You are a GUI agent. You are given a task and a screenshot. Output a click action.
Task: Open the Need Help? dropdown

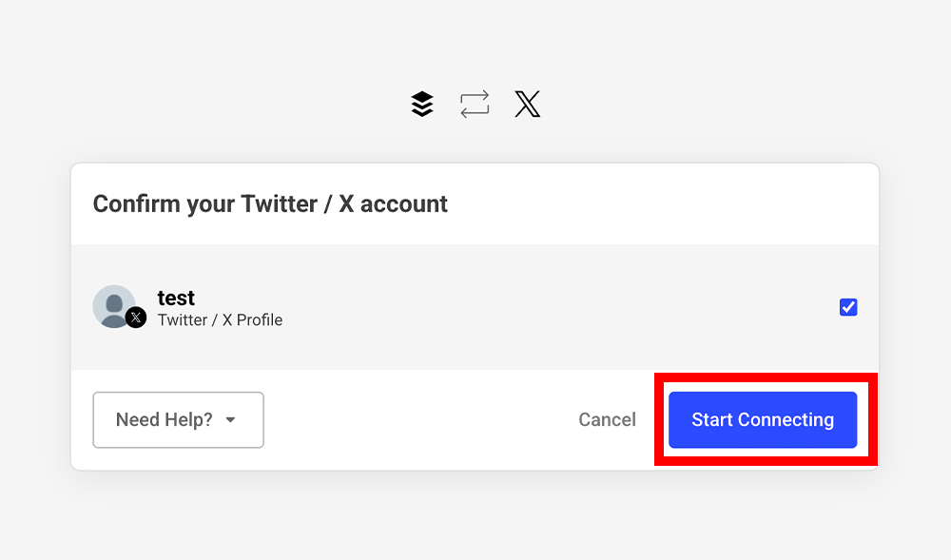178,420
